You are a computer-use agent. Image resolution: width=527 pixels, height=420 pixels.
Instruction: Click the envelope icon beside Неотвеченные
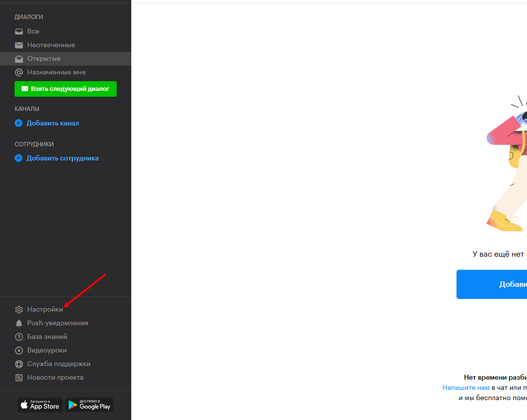19,45
